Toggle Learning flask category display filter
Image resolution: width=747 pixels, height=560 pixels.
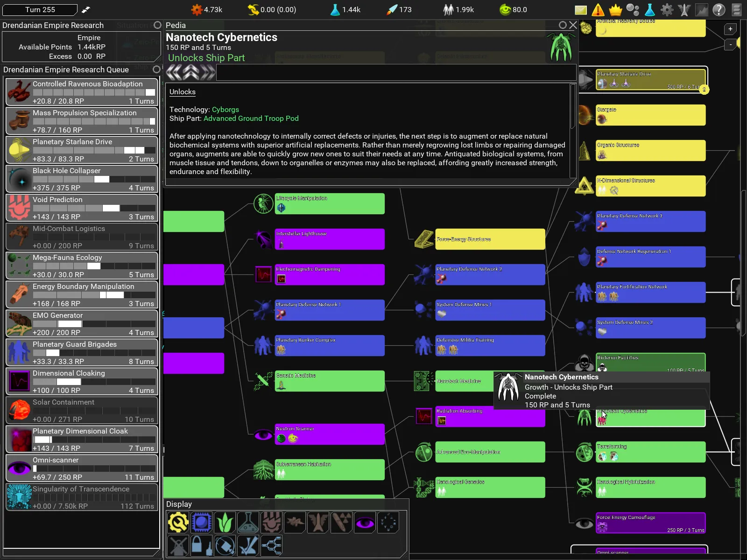click(x=248, y=522)
